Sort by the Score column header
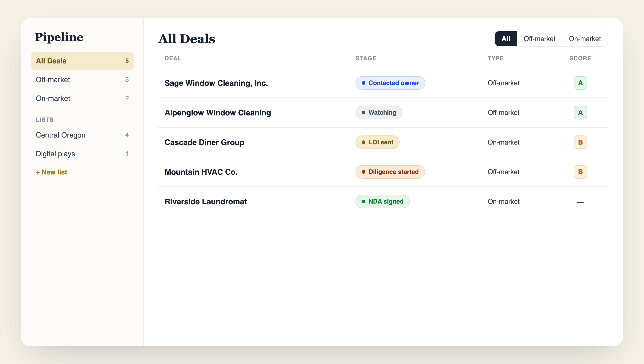The height and width of the screenshot is (364, 644). (x=580, y=58)
